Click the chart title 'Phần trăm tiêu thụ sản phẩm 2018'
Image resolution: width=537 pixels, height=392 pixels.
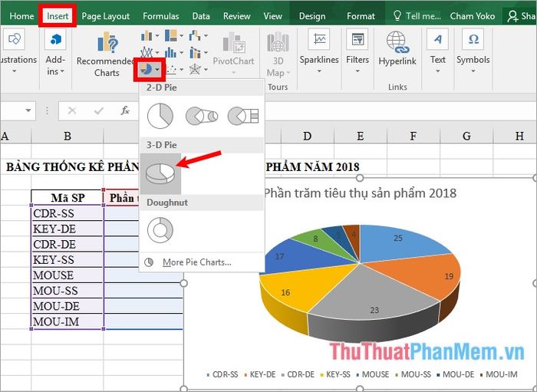tap(360, 193)
